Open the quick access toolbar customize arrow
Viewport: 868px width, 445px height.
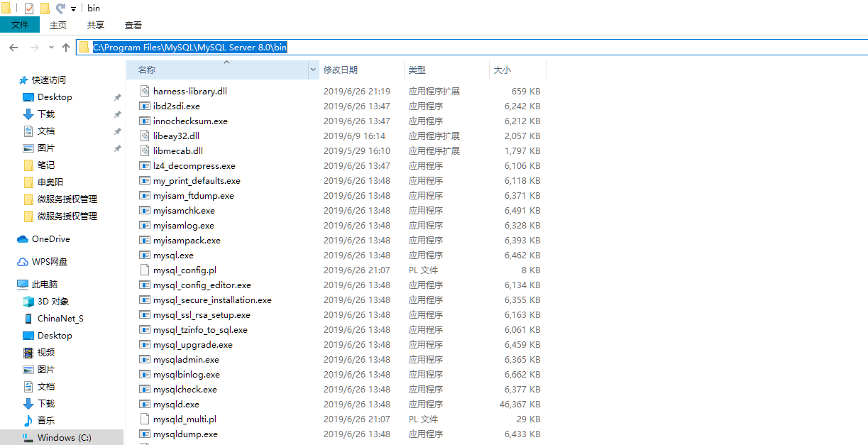[73, 8]
